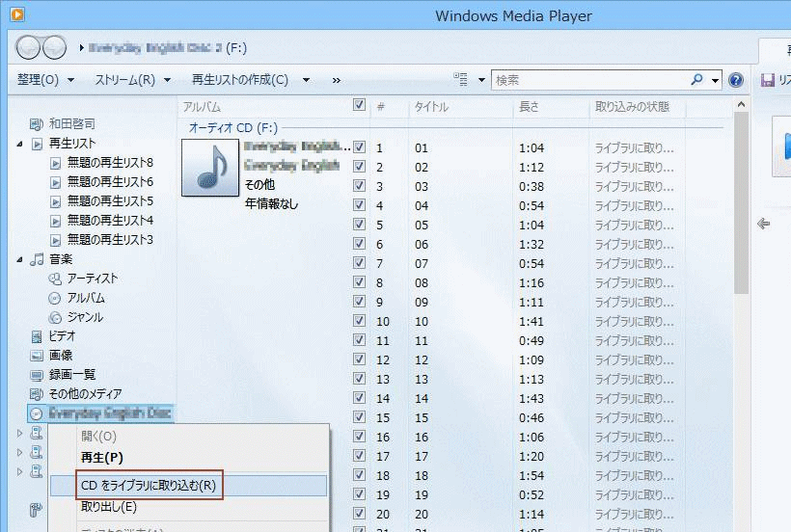Go forward with the round forward arrow

[x=54, y=48]
